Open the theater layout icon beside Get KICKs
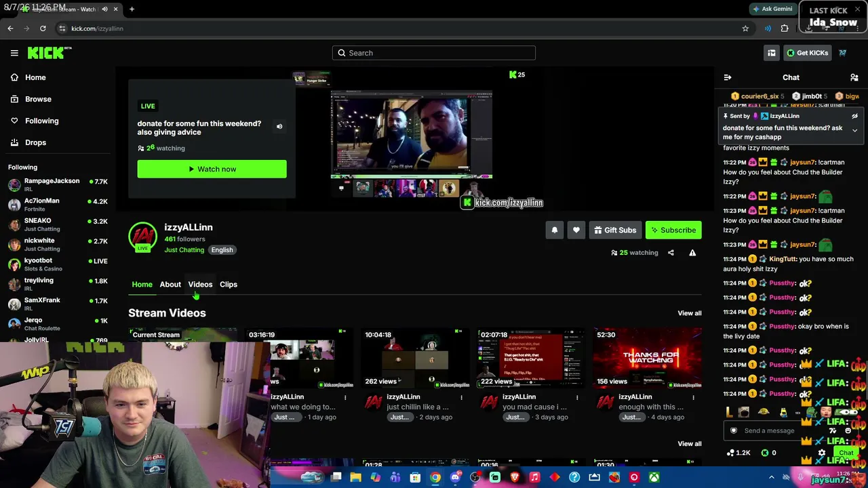This screenshot has height=488, width=868. tap(772, 53)
